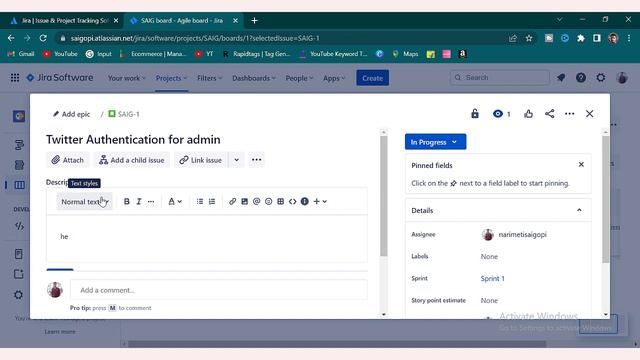Open the People menu
Viewport: 640px width, 360px height.
pyautogui.click(x=299, y=78)
